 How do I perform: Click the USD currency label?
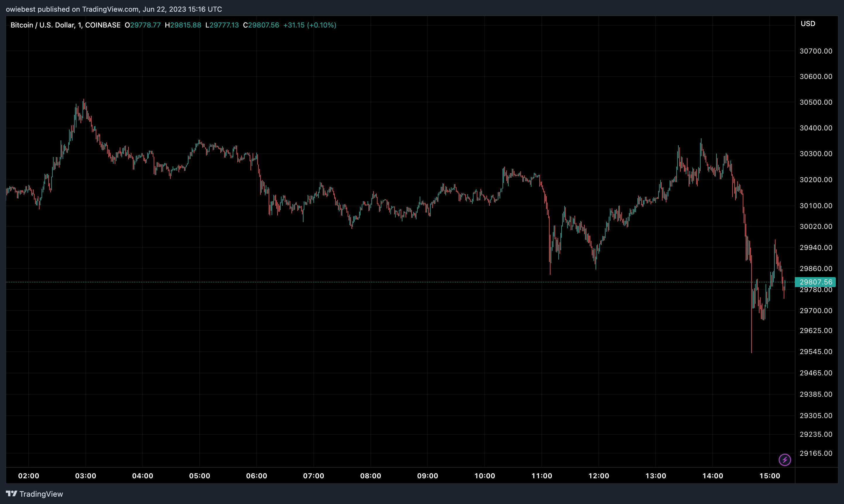pyautogui.click(x=808, y=24)
